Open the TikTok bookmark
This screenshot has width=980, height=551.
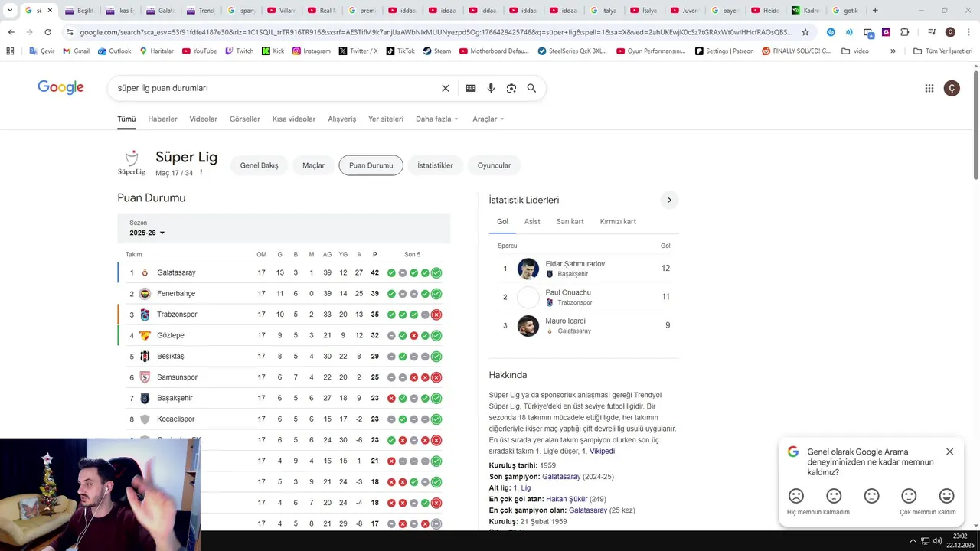pyautogui.click(x=400, y=51)
